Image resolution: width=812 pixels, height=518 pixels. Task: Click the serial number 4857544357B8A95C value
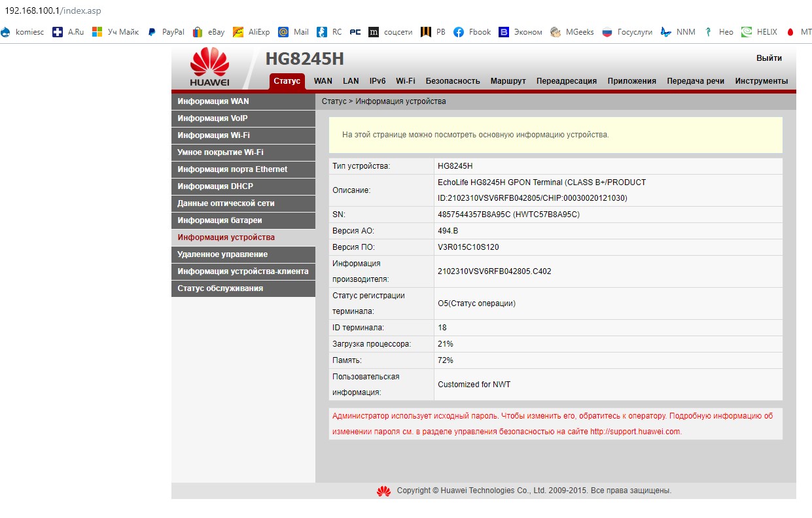[x=508, y=215]
